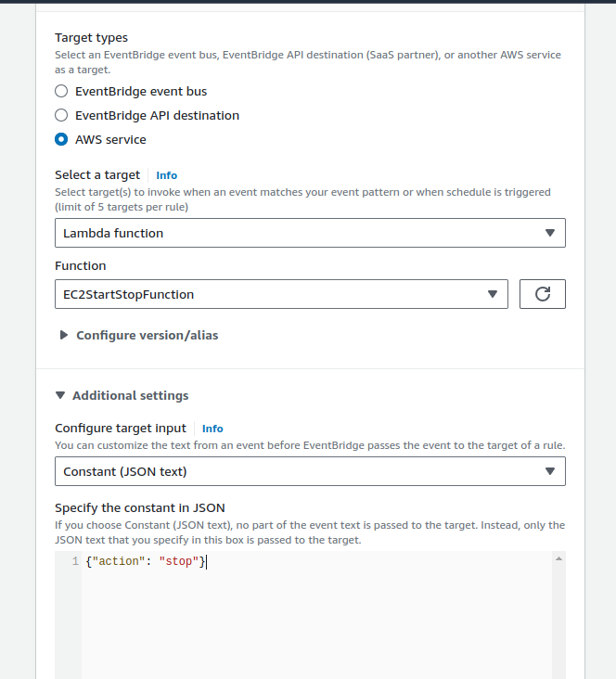Open Info link beside Configure target input
The image size is (616, 679).
(x=212, y=429)
